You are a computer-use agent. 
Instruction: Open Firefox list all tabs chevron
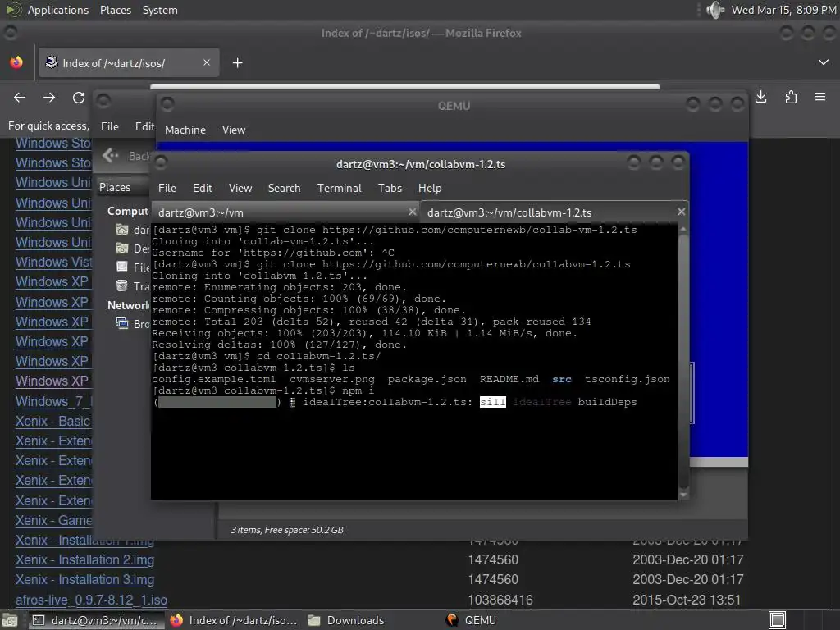(824, 62)
